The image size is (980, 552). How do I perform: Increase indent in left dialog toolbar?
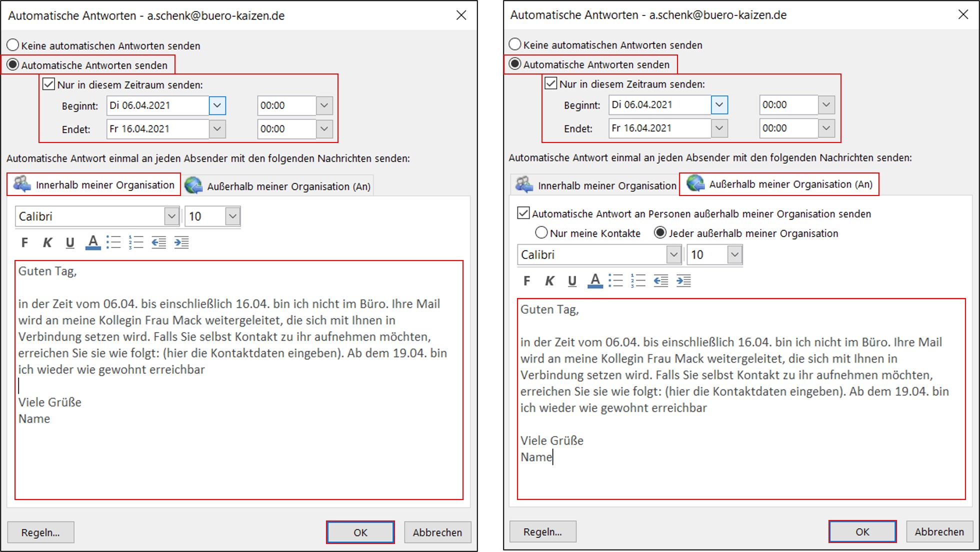[x=181, y=242]
